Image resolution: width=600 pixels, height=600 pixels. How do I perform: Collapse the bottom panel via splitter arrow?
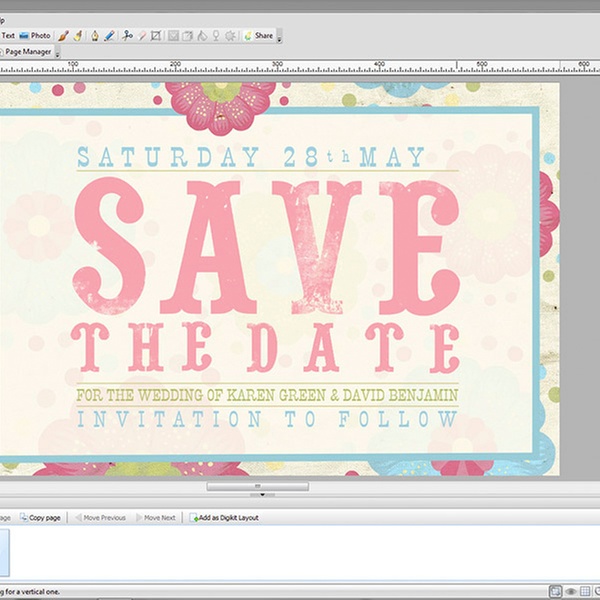(261, 494)
